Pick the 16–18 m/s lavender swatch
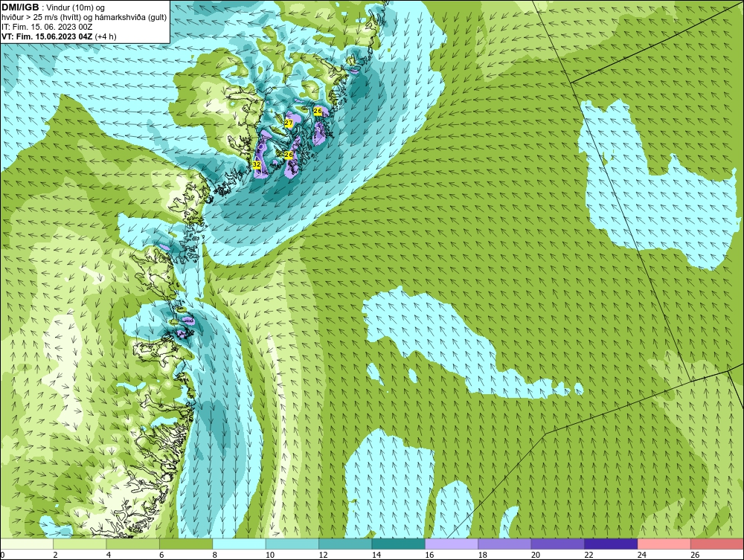The width and height of the screenshot is (744, 560). (452, 544)
